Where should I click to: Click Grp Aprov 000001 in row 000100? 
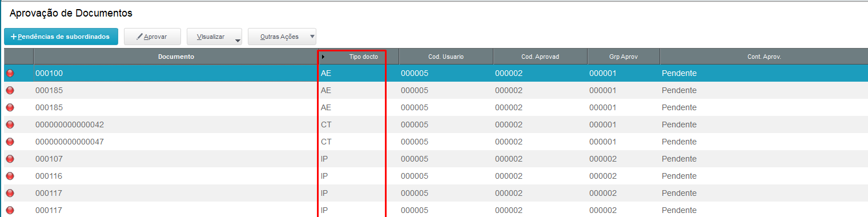click(x=603, y=73)
